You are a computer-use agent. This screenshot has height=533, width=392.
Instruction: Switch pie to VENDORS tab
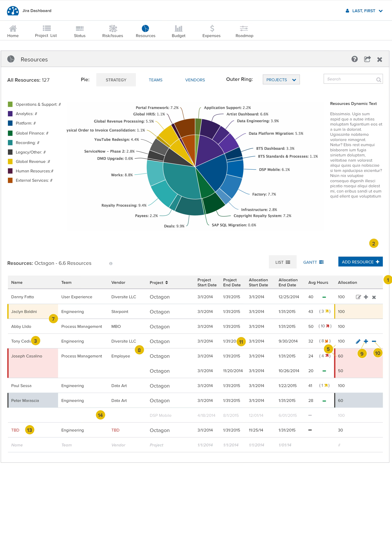click(195, 80)
